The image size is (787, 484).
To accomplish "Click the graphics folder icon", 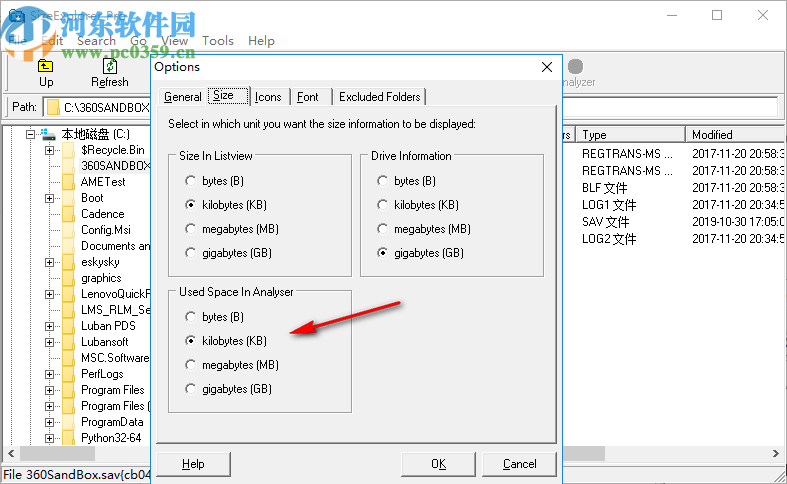I will [x=69, y=278].
